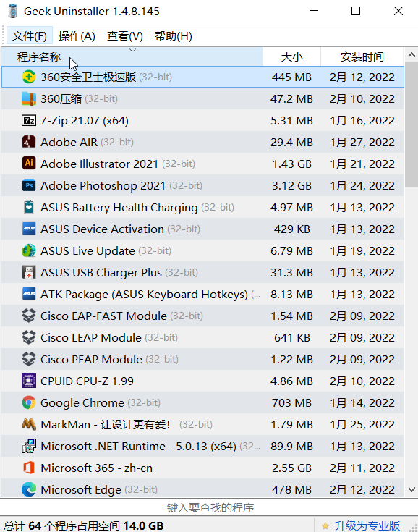Select the CPUID CPU-Z icon

[x=29, y=381]
